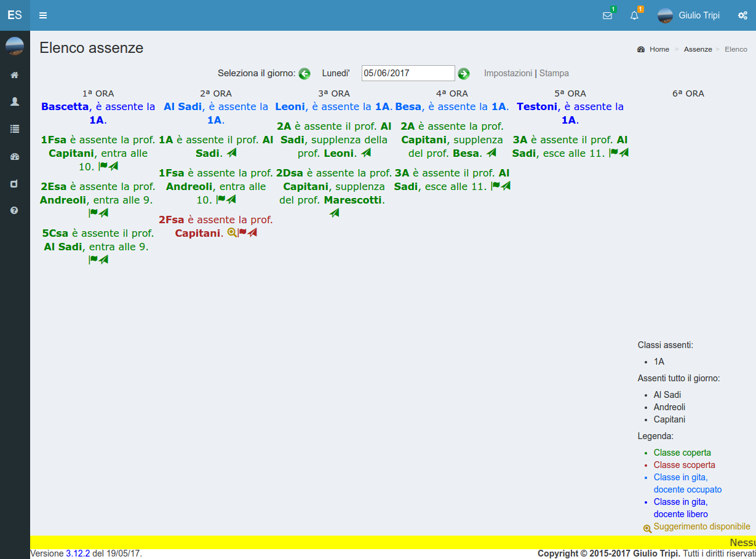The image size is (756, 559).
Task: Click the home icon in left sidebar
Action: [15, 75]
